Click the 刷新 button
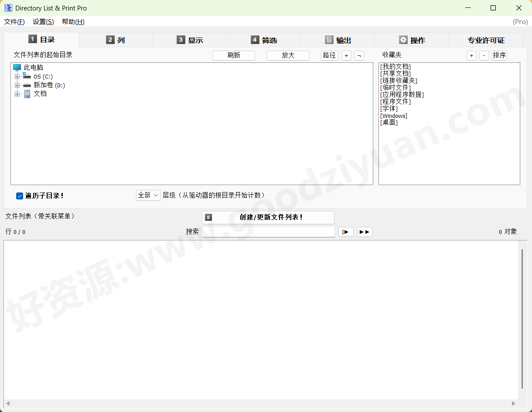 pos(234,55)
